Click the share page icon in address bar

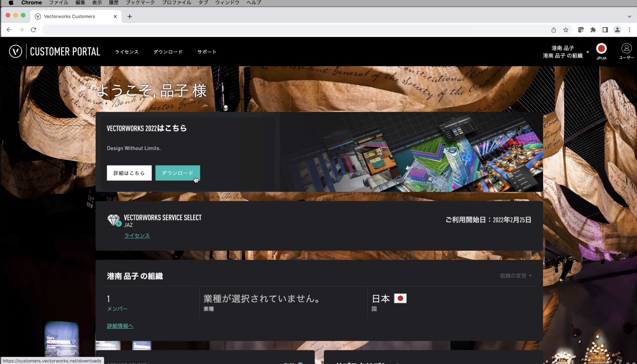click(554, 30)
